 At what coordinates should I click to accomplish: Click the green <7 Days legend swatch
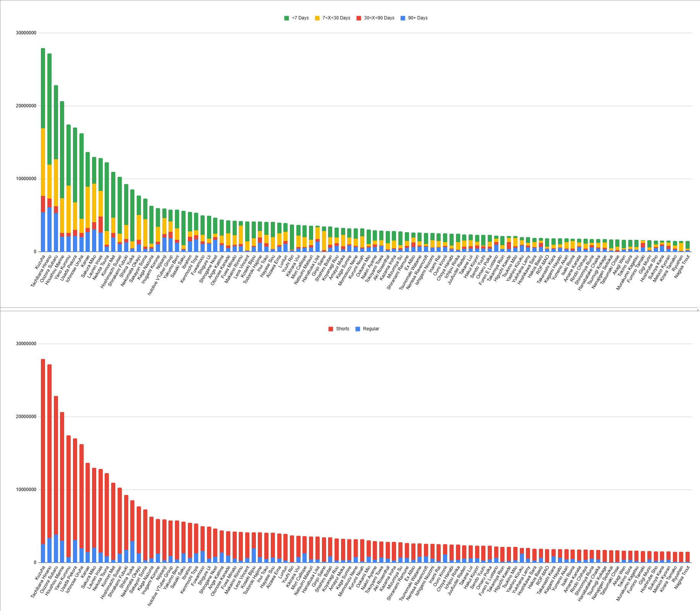pyautogui.click(x=286, y=18)
